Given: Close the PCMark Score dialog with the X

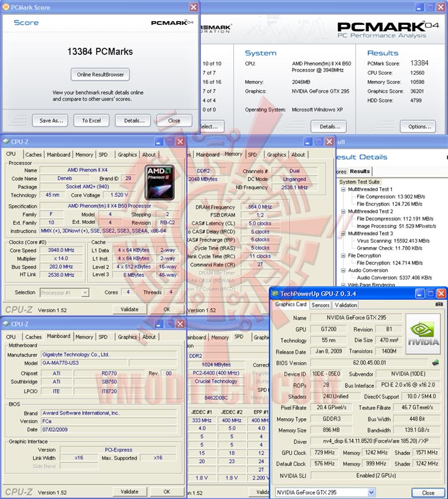Looking at the screenshot, I should [194, 7].
